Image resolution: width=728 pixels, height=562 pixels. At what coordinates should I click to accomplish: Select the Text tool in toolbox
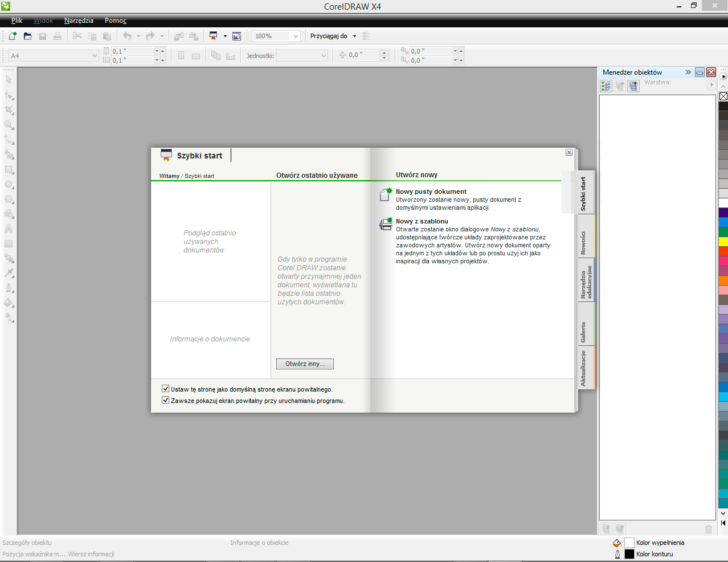[9, 229]
